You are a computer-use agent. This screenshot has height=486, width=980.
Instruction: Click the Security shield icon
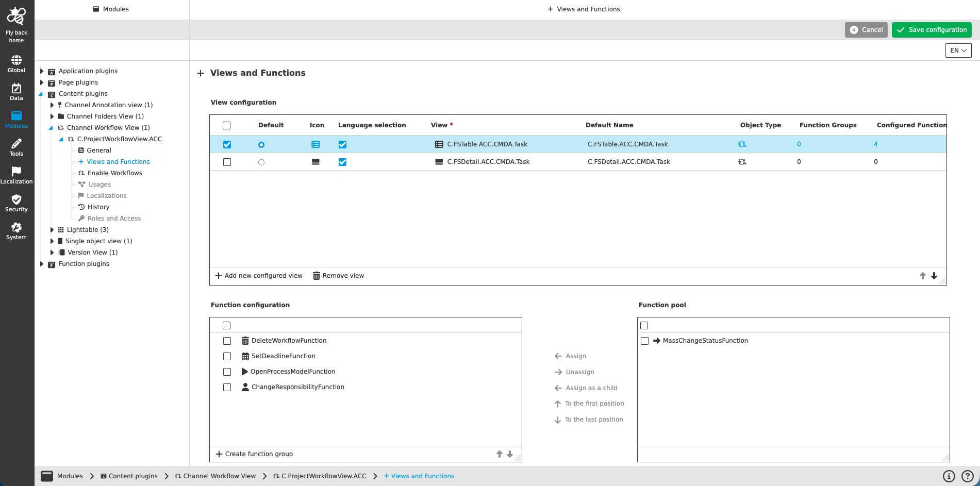(16, 201)
